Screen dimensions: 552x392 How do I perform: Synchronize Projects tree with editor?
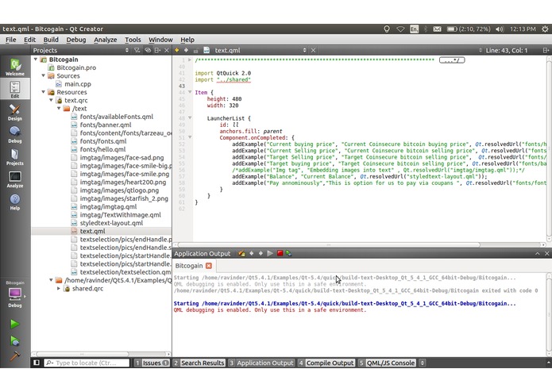coord(148,50)
